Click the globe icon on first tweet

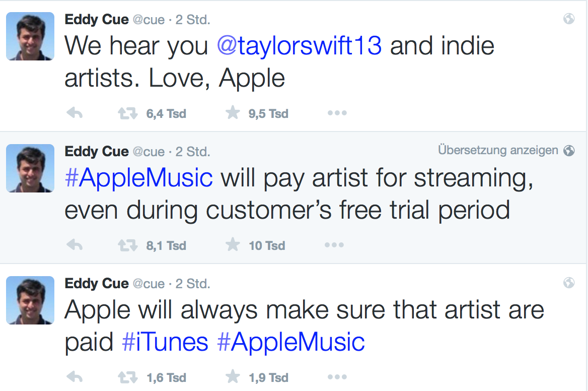(x=569, y=19)
